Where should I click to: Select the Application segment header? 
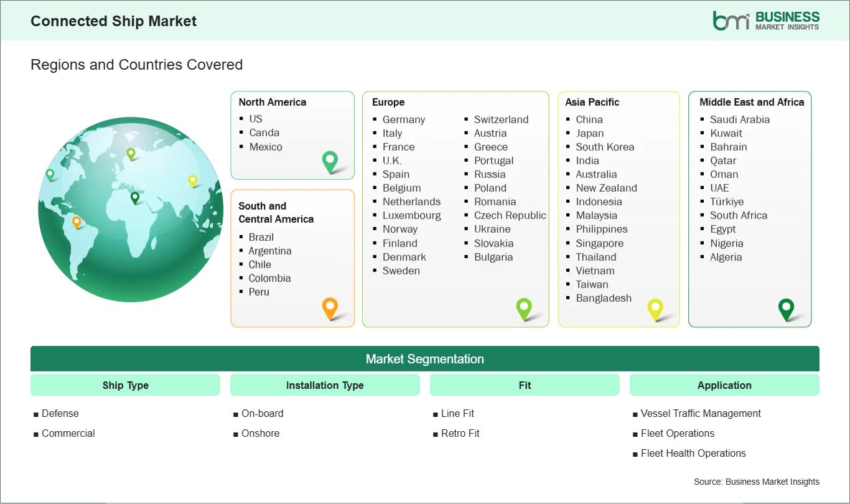pos(724,385)
